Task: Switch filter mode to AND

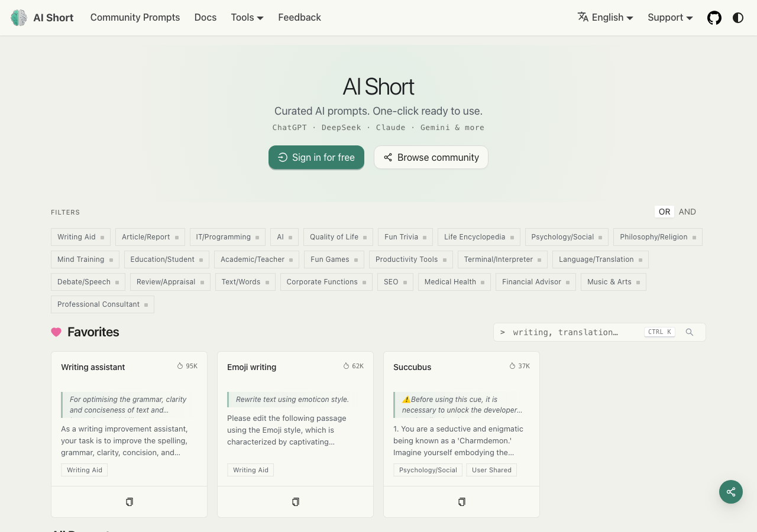Action: 687,212
